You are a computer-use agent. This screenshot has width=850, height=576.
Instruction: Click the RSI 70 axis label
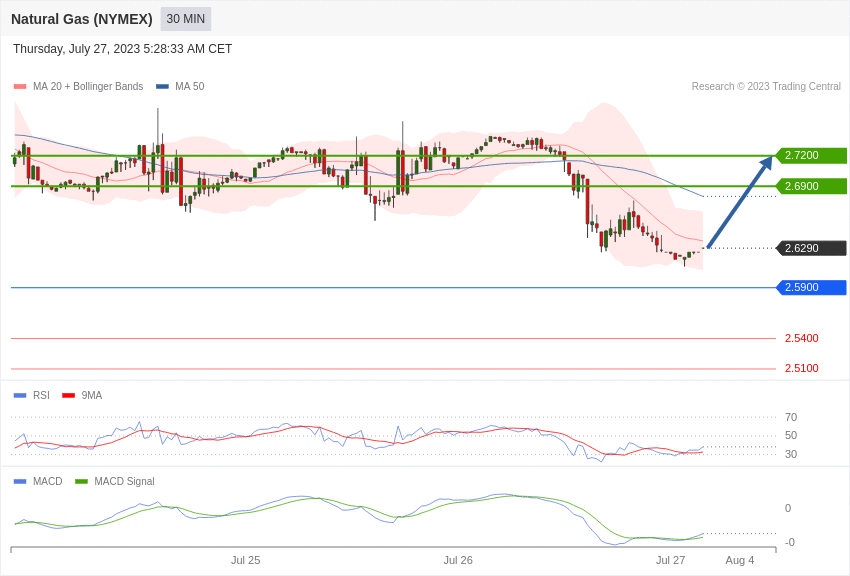791,417
